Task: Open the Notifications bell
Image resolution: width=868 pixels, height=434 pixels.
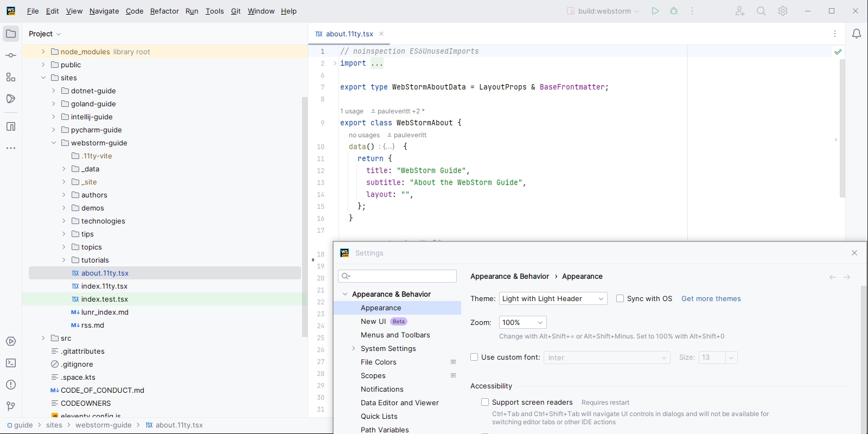Action: pos(857,34)
